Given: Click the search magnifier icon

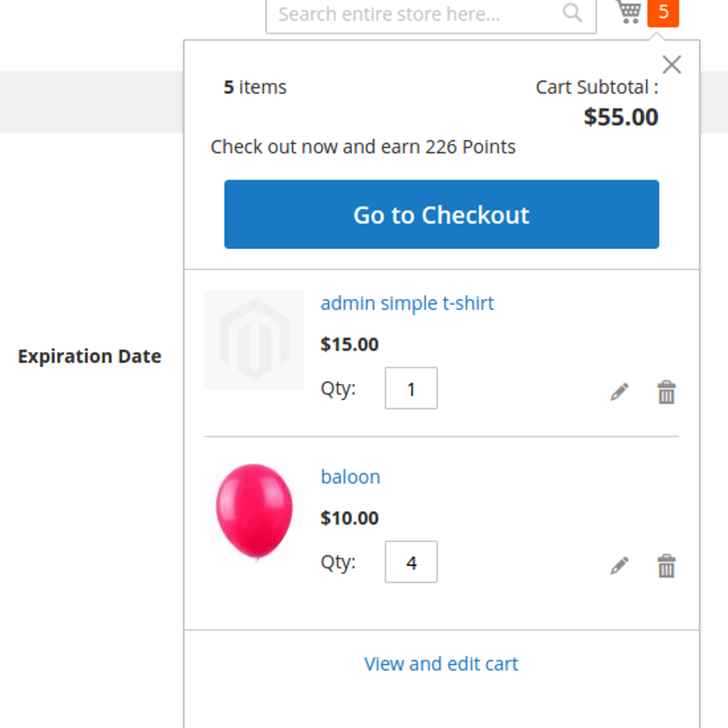Looking at the screenshot, I should 572,13.
